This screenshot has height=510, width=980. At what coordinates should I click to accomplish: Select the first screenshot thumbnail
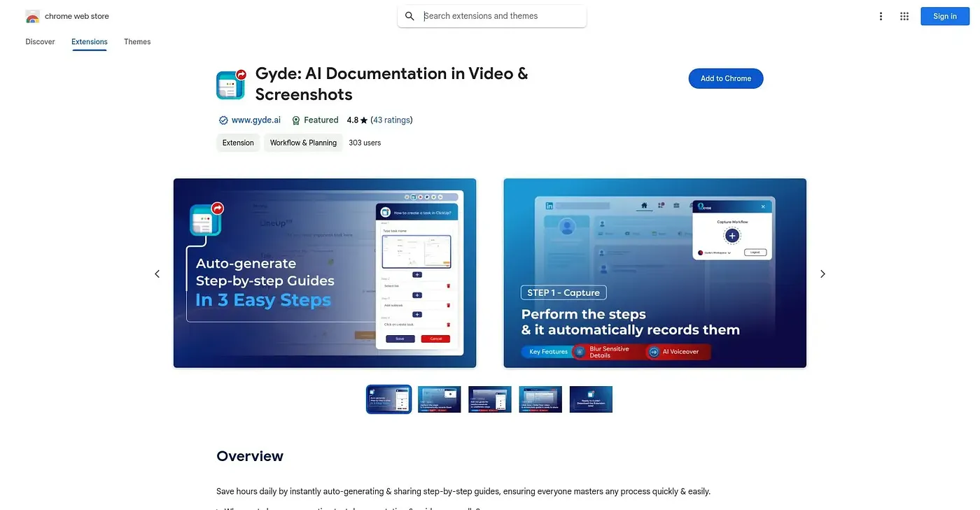(x=389, y=399)
